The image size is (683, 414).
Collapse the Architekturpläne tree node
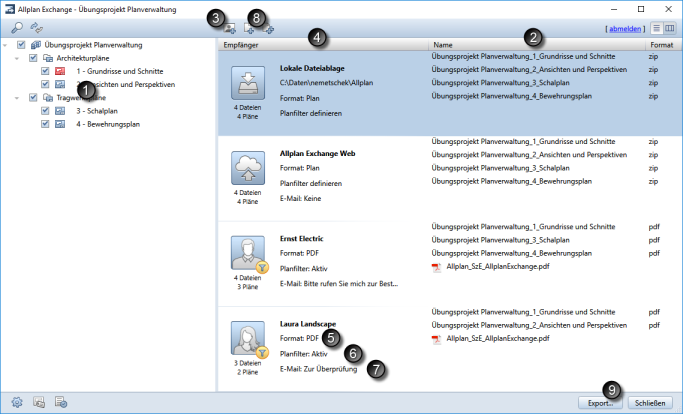click(x=19, y=58)
